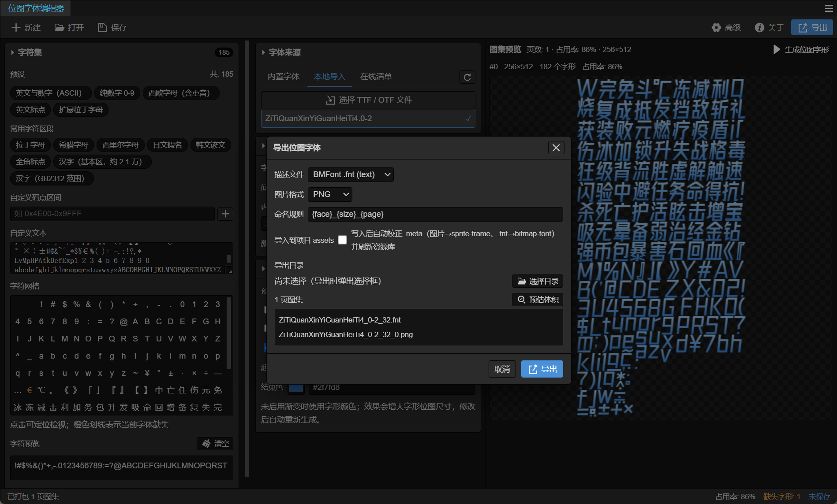This screenshot has width=837, height=504.
Task: Click 选择 TTF / OTF 文件 button
Action: (x=368, y=100)
